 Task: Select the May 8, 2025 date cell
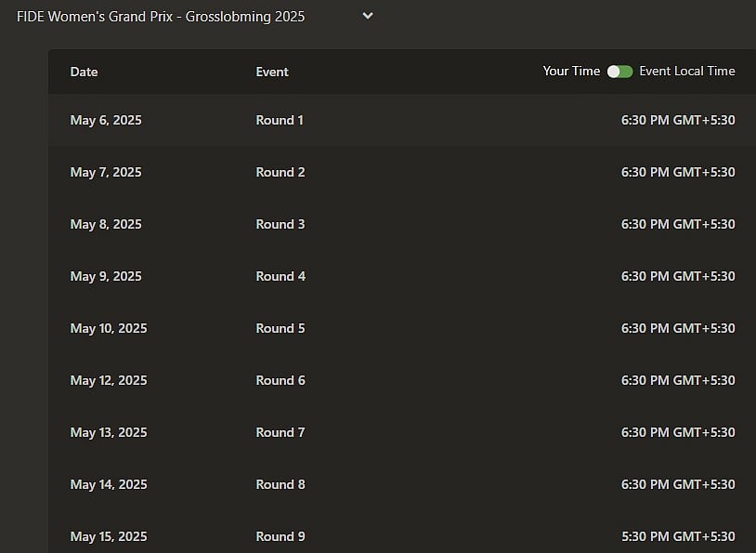click(x=106, y=224)
